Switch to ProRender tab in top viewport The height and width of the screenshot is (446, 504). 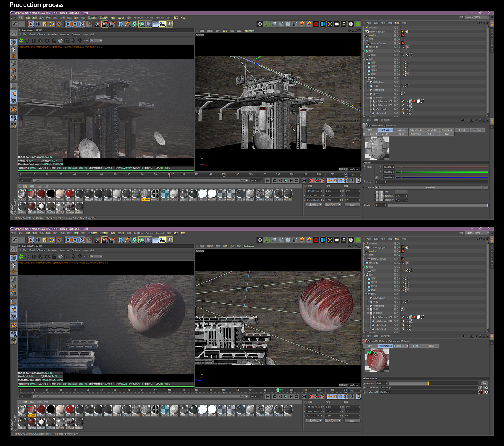click(x=249, y=30)
